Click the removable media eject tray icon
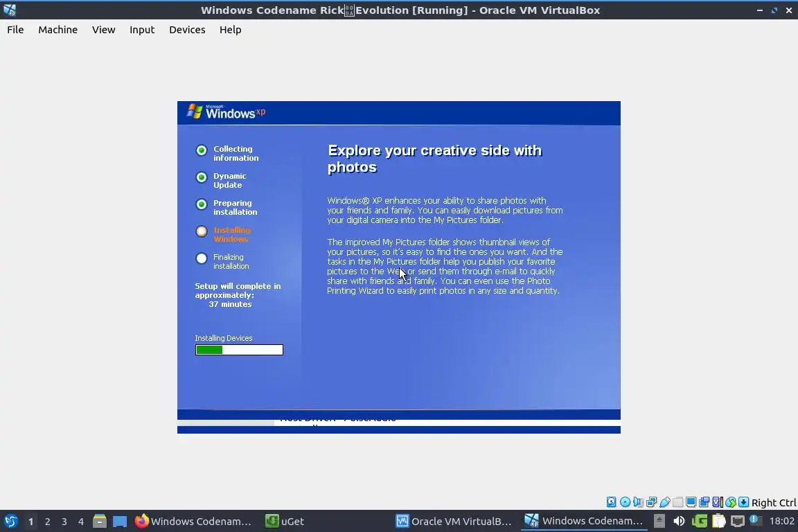The width and height of the screenshot is (798, 532). click(x=659, y=521)
